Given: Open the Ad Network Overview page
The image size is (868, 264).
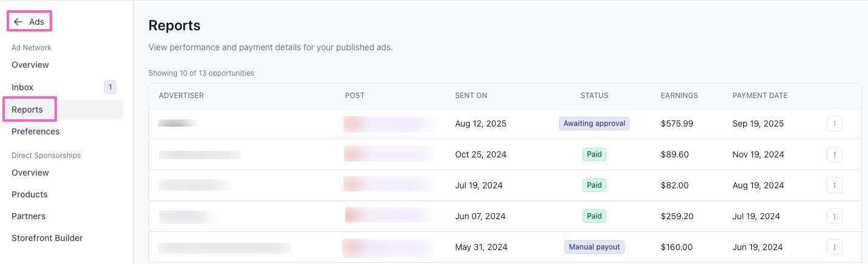Looking at the screenshot, I should coord(30,65).
